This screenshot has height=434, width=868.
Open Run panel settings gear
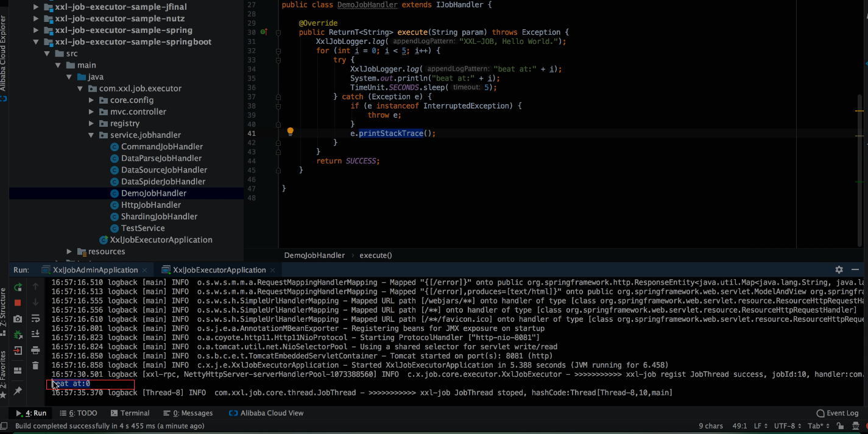click(x=839, y=269)
